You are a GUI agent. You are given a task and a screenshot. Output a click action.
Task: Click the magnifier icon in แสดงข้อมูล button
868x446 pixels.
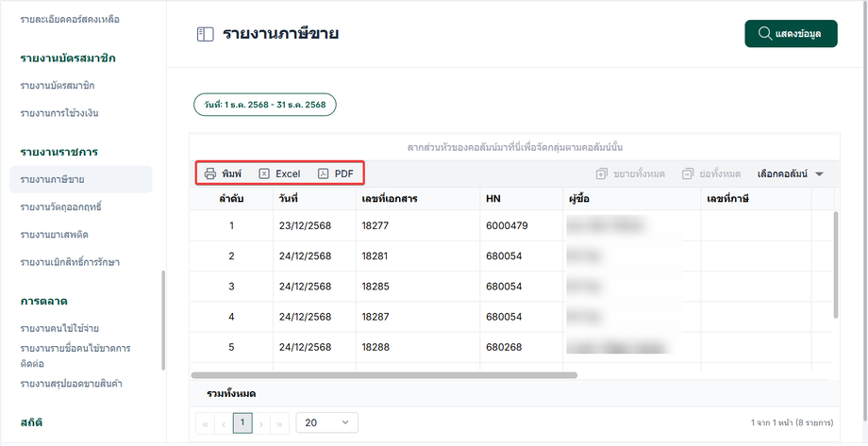click(x=765, y=34)
